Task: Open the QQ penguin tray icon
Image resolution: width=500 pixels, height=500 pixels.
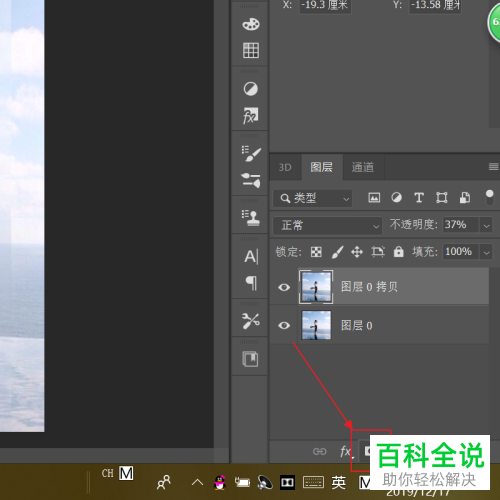Action: coord(220,482)
